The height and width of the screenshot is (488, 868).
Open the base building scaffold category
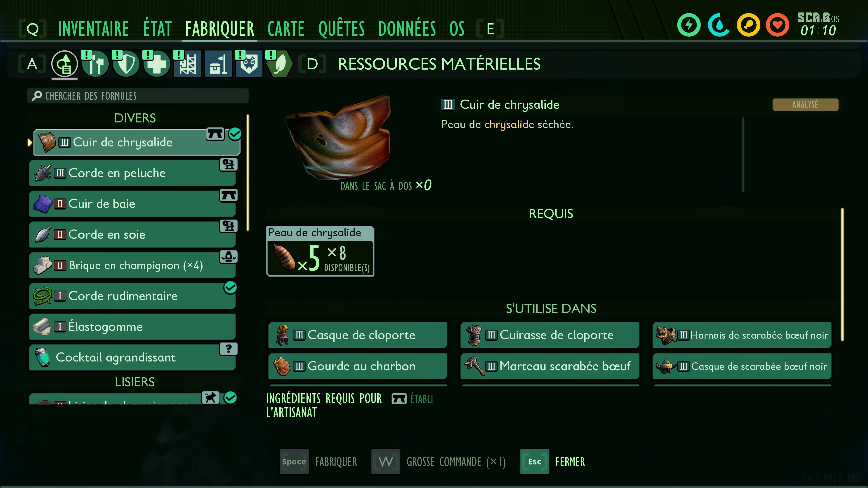tap(187, 64)
